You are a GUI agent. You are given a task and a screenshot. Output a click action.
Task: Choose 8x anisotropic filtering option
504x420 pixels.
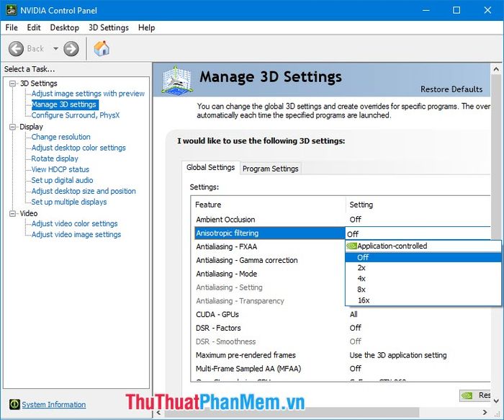(423, 290)
